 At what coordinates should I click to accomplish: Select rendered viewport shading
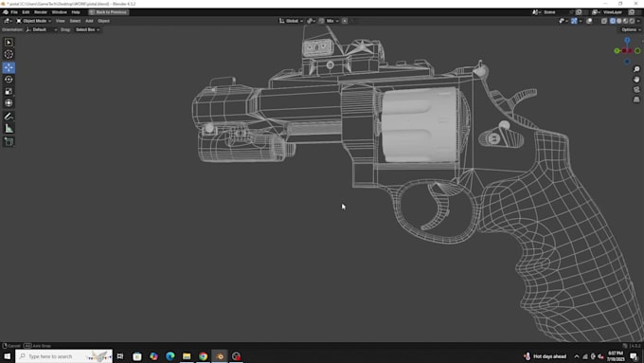click(632, 21)
